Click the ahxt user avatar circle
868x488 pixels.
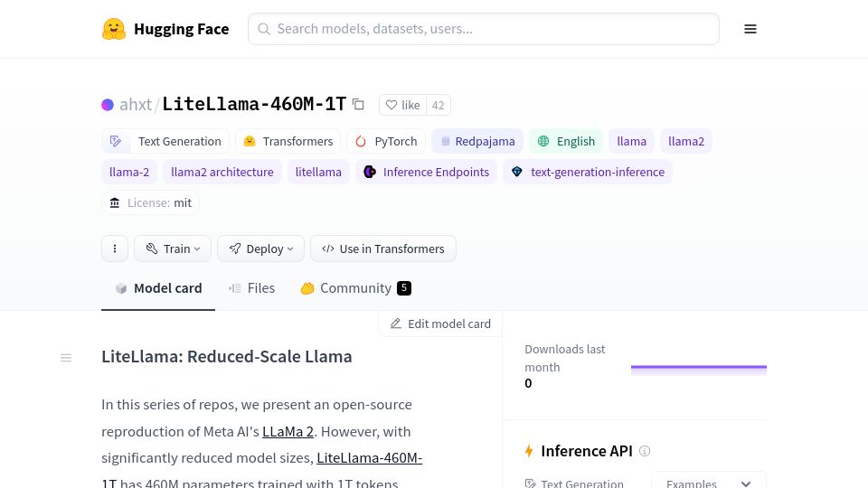pos(108,105)
